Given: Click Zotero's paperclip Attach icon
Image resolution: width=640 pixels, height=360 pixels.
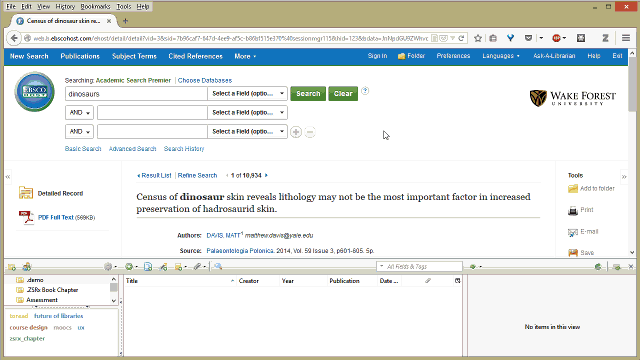Looking at the screenshot, I should [197, 267].
